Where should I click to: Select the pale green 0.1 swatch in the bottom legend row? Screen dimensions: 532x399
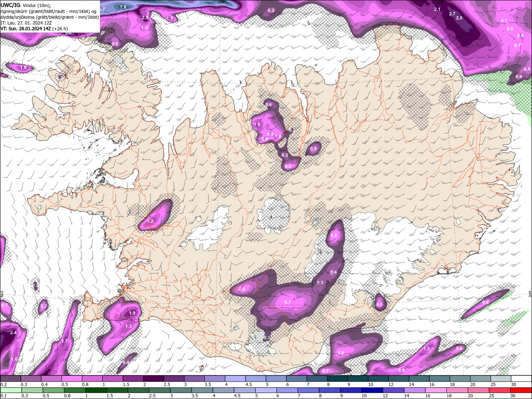click(x=11, y=390)
